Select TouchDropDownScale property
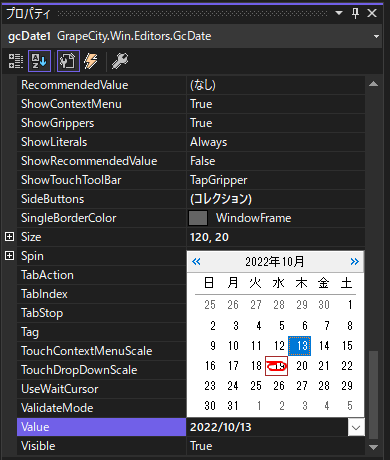 (x=101, y=370)
